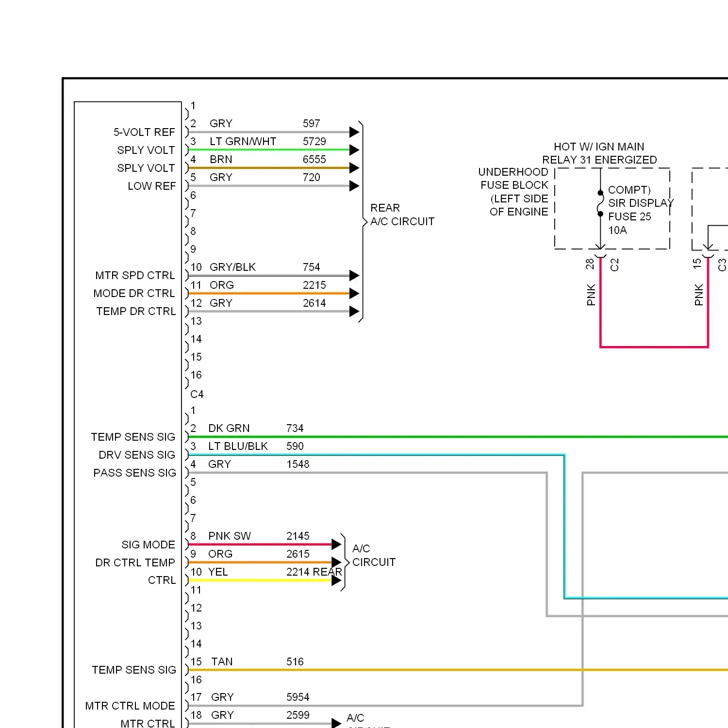Click the 10A fuse rating

pyautogui.click(x=617, y=231)
